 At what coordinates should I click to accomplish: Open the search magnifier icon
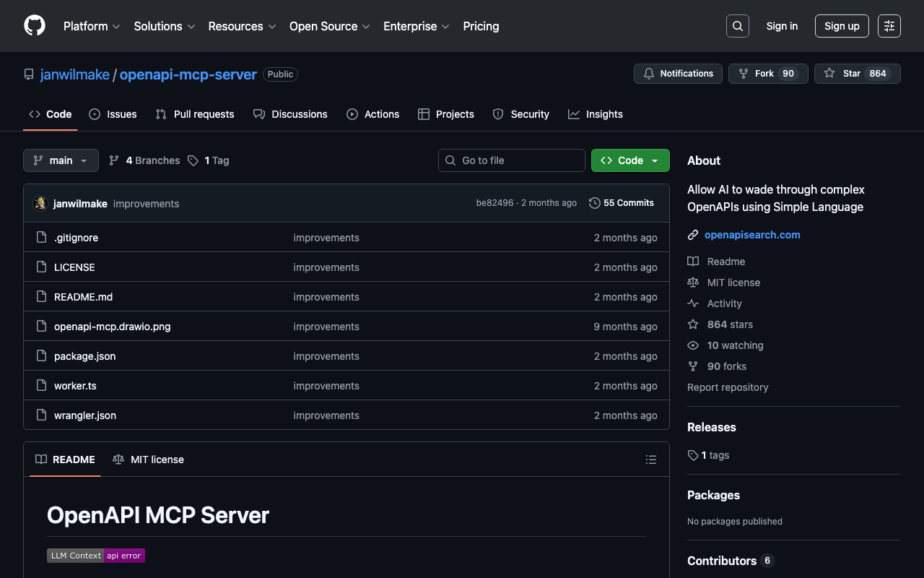click(x=737, y=26)
